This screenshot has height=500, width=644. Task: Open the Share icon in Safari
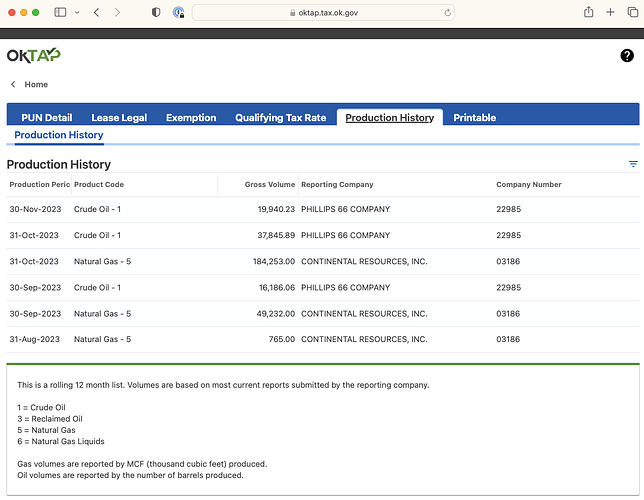(589, 12)
